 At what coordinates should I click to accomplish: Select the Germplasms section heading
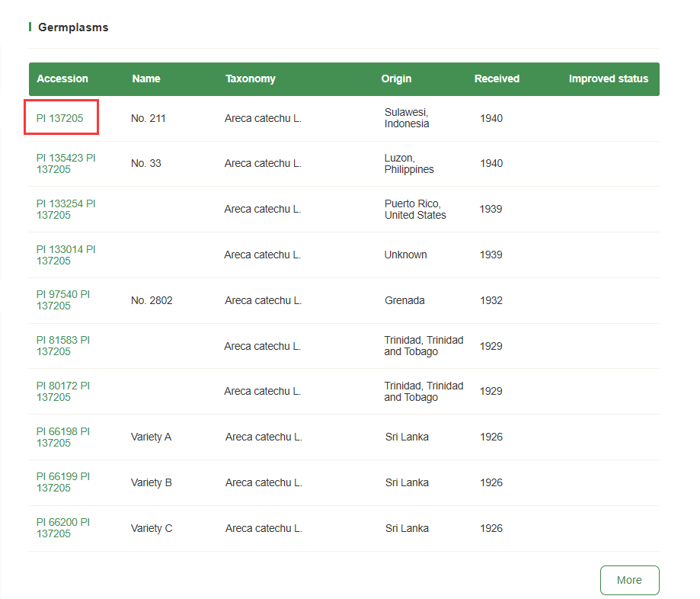(73, 27)
